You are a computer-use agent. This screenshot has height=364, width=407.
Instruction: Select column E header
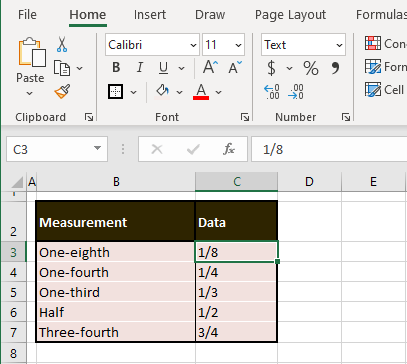(373, 182)
